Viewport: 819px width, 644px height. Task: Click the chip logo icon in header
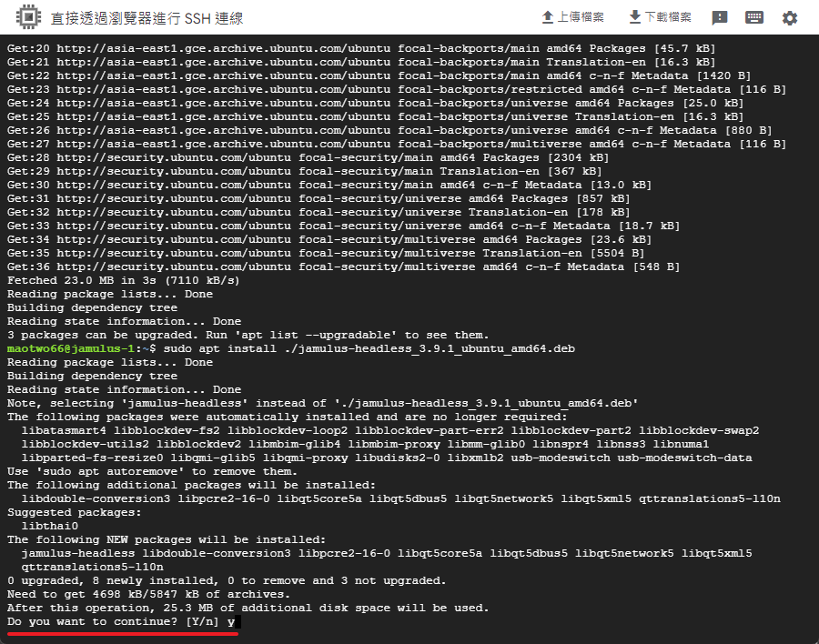[x=27, y=17]
